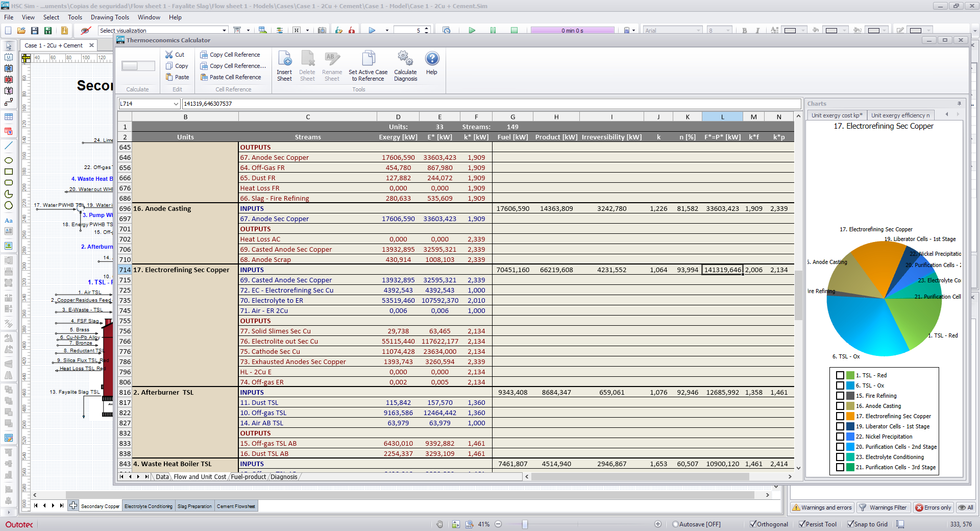
Task: Click the Save disk icon in toolbar
Action: click(x=35, y=31)
